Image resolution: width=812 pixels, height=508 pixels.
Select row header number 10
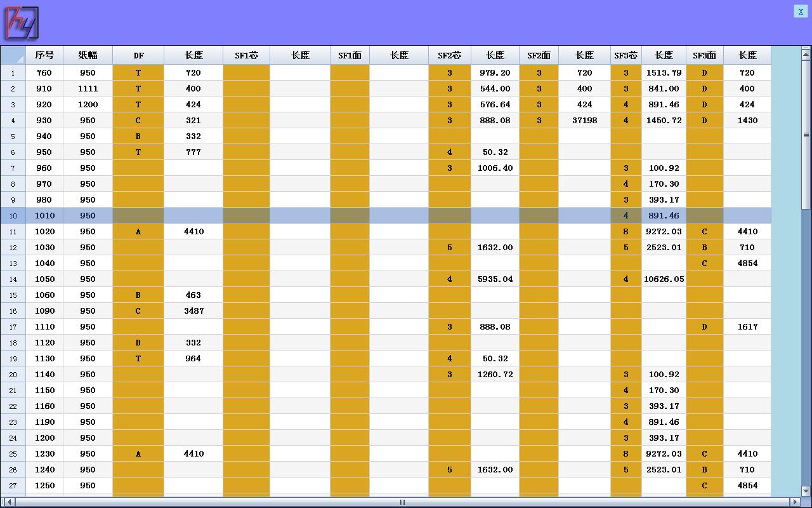[x=13, y=216]
